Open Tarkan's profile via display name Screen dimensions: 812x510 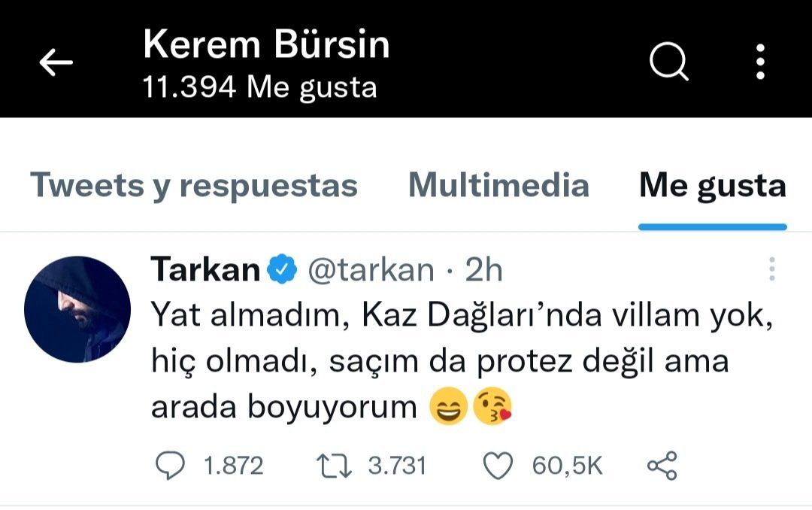(205, 269)
